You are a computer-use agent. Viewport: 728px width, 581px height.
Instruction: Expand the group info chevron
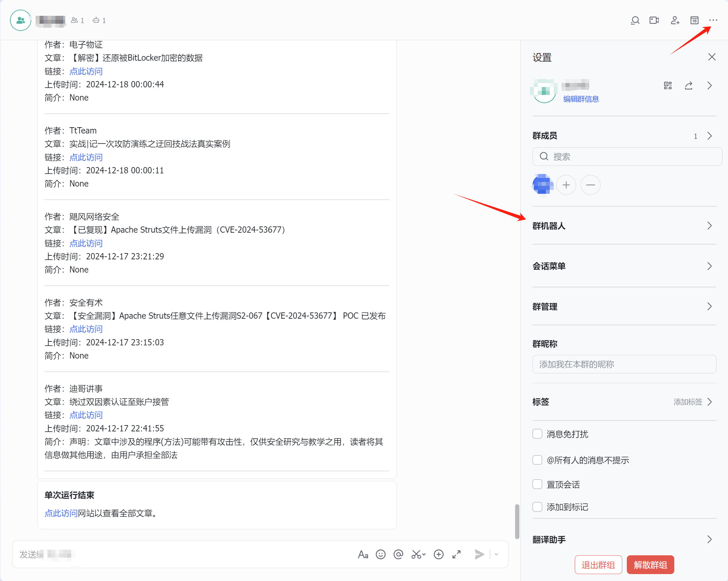pos(710,85)
